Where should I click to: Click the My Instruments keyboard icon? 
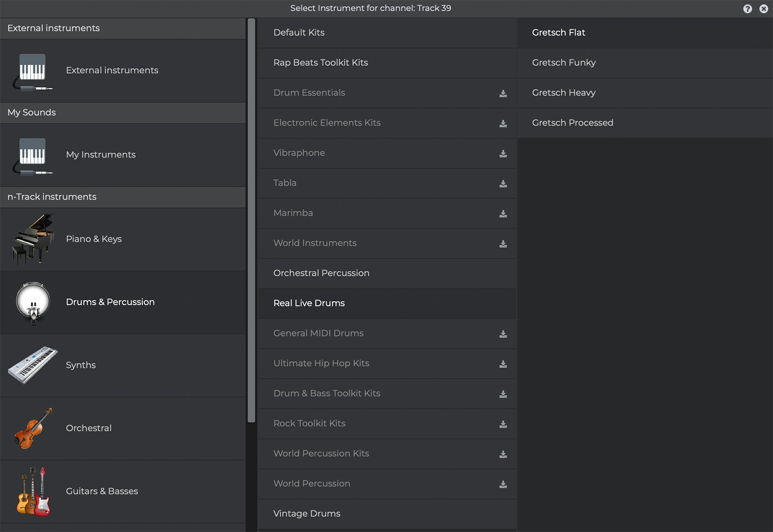click(x=33, y=156)
